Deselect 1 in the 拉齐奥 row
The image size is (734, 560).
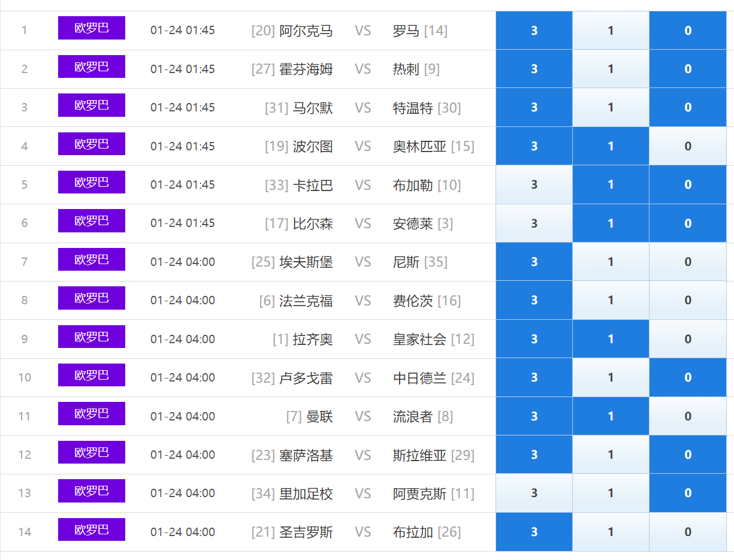[x=611, y=339]
